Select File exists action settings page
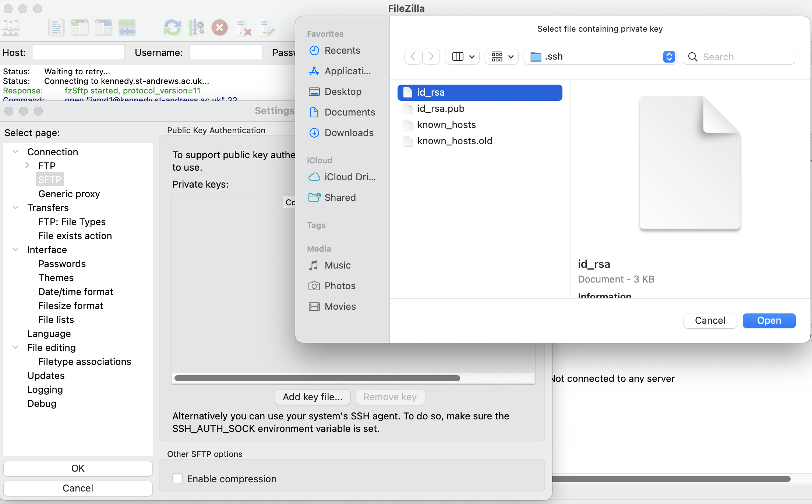812x504 pixels. coord(75,236)
